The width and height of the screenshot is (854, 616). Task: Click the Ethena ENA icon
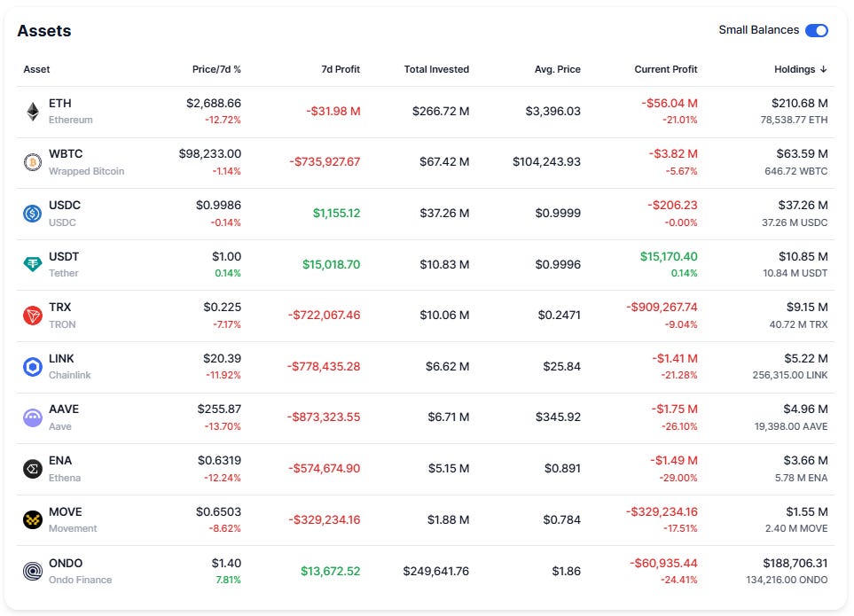tap(33, 469)
